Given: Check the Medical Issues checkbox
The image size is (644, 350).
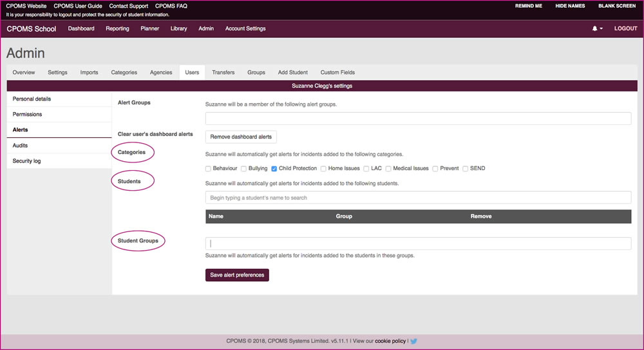Looking at the screenshot, I should (388, 169).
